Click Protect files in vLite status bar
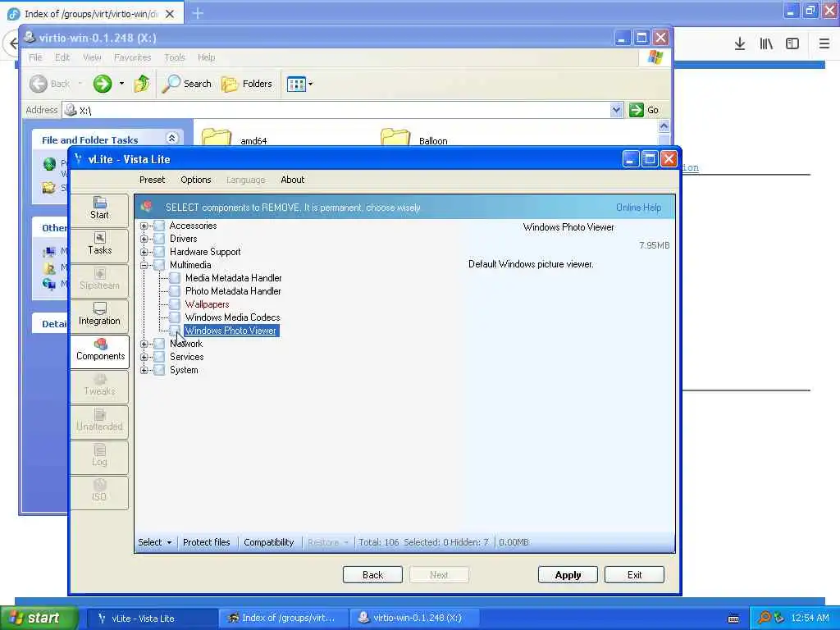The width and height of the screenshot is (840, 630). click(206, 542)
